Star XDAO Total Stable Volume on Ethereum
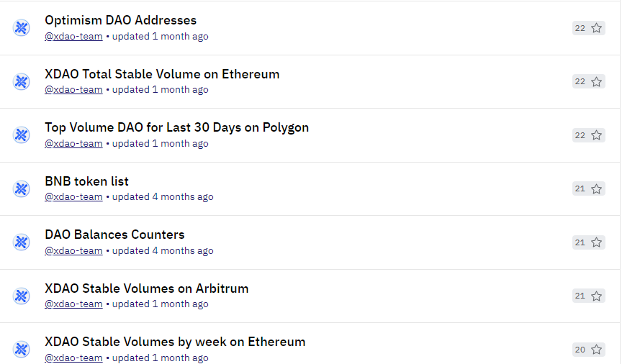Image resolution: width=622 pixels, height=364 pixels. tap(596, 82)
